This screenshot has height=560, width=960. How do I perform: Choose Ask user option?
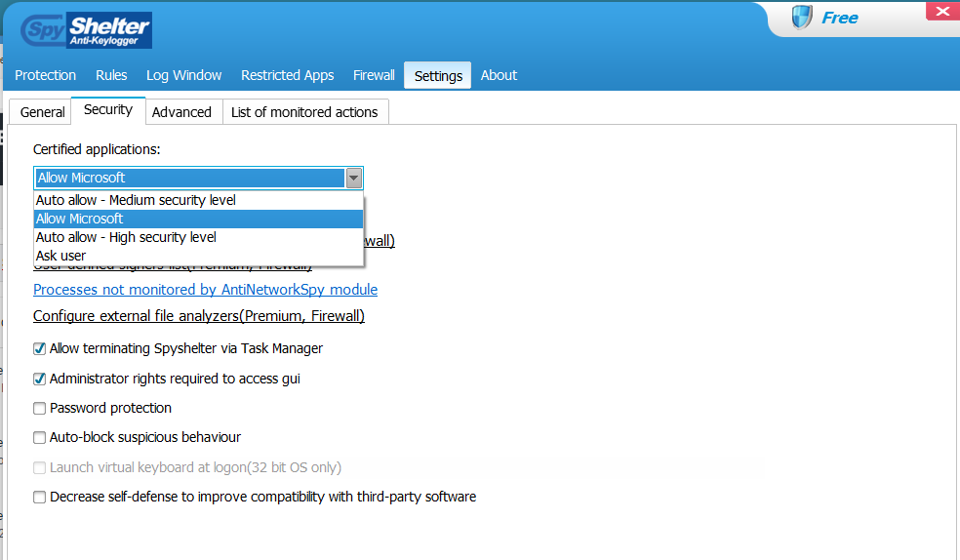click(198, 256)
